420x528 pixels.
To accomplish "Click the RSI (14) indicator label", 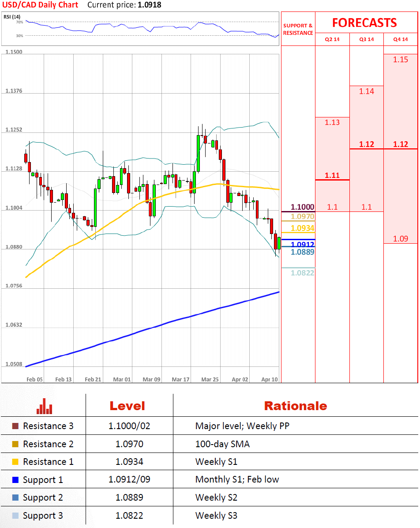I will click(12, 16).
